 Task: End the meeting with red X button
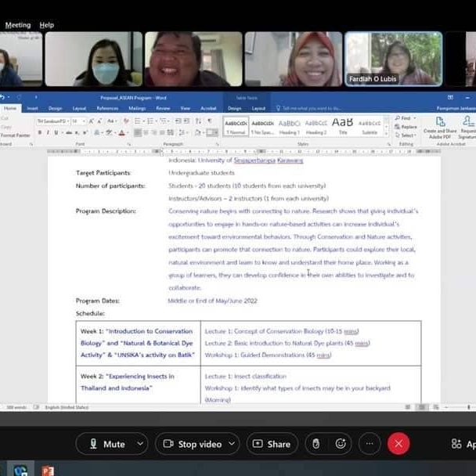click(x=398, y=444)
